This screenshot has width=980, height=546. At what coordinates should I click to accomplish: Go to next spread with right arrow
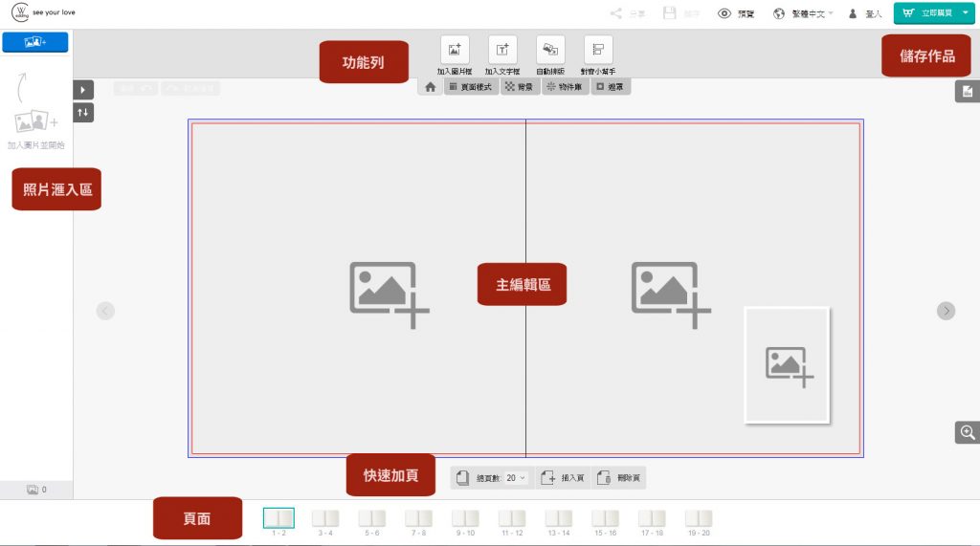[946, 311]
